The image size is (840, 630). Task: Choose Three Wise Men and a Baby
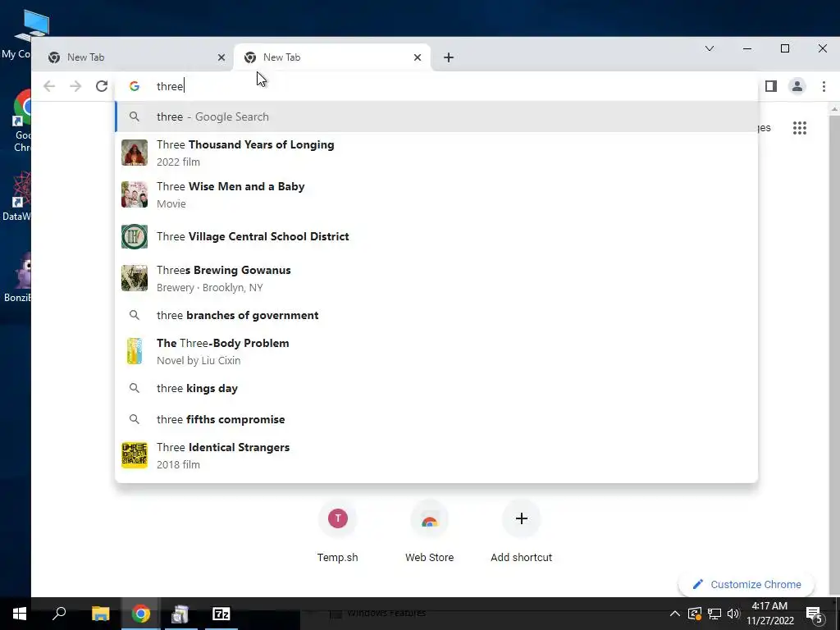pos(436,195)
